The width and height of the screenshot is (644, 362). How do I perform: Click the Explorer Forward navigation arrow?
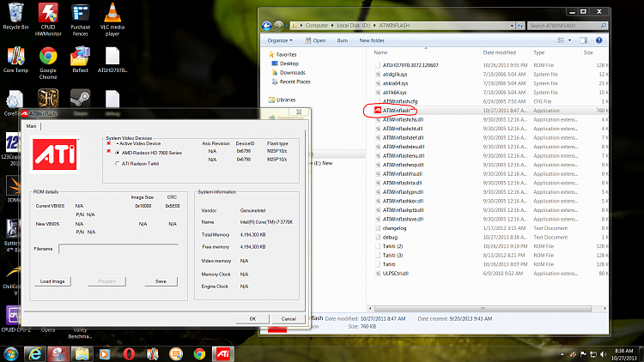pos(278,26)
